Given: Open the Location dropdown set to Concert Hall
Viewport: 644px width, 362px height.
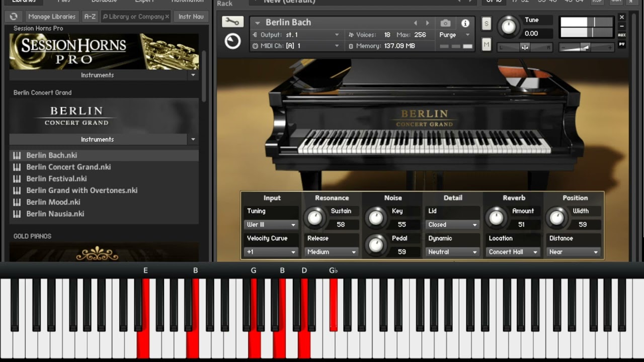Looking at the screenshot, I should 513,252.
